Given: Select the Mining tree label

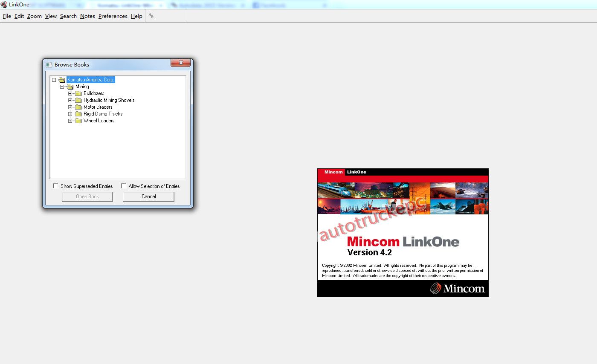Looking at the screenshot, I should pos(82,87).
